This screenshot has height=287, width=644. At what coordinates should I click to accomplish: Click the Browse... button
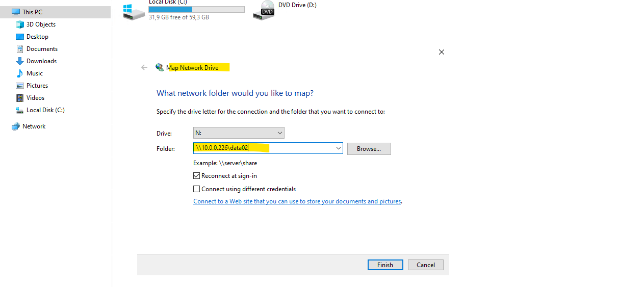click(369, 149)
